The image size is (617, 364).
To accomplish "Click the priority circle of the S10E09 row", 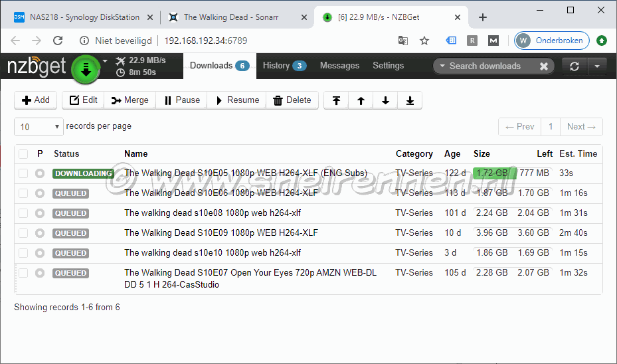I will tap(40, 233).
